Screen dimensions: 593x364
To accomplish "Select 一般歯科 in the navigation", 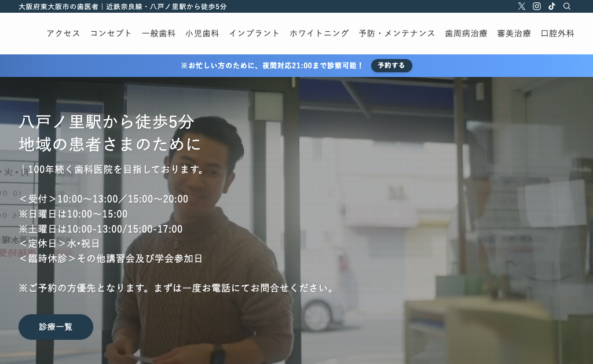I will point(159,34).
